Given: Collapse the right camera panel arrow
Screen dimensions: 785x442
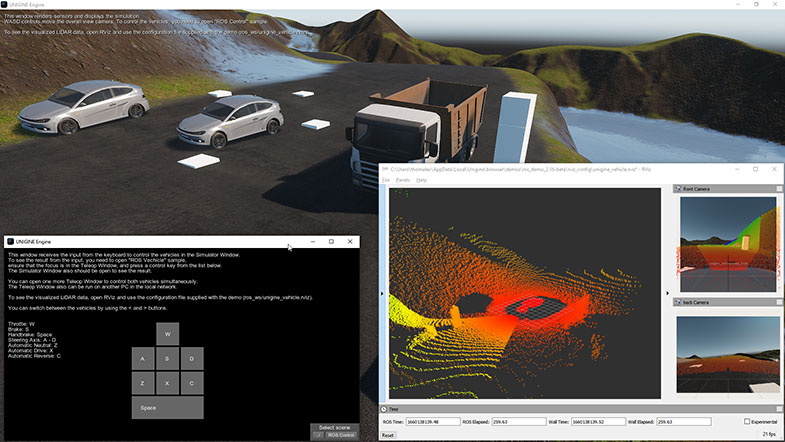Looking at the screenshot, I should [668, 294].
